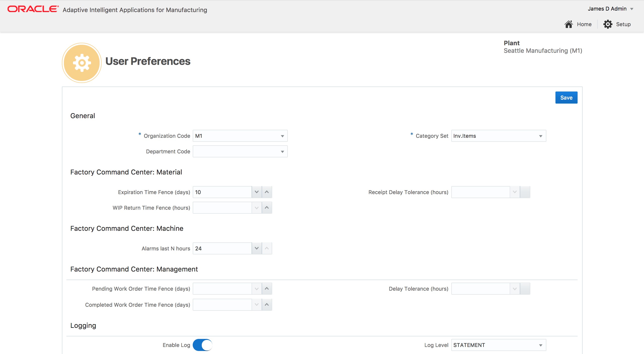
Task: Open the Department Code dropdown
Action: [x=282, y=151]
